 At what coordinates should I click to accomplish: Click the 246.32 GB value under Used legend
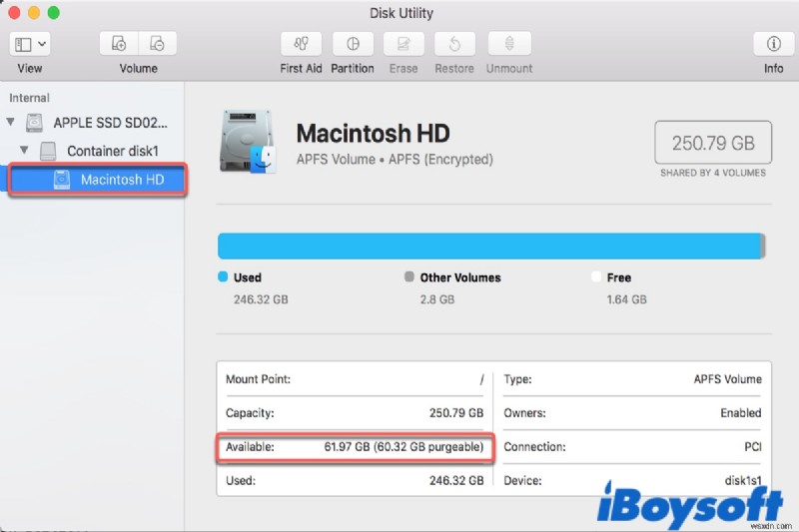[261, 299]
